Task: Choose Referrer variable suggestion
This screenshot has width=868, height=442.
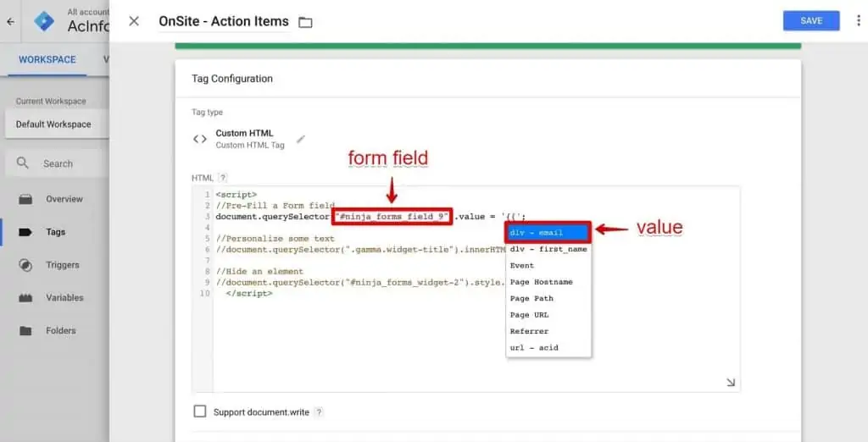Action: [548, 331]
